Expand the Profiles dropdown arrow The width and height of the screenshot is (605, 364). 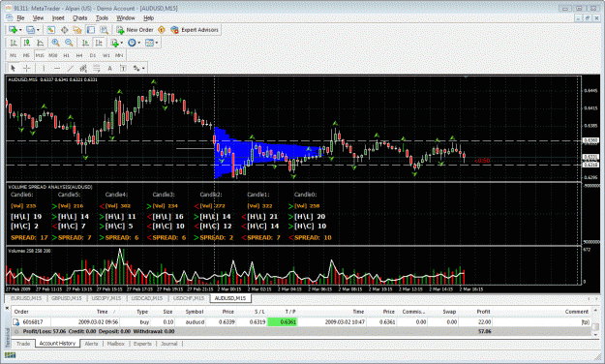click(38, 30)
